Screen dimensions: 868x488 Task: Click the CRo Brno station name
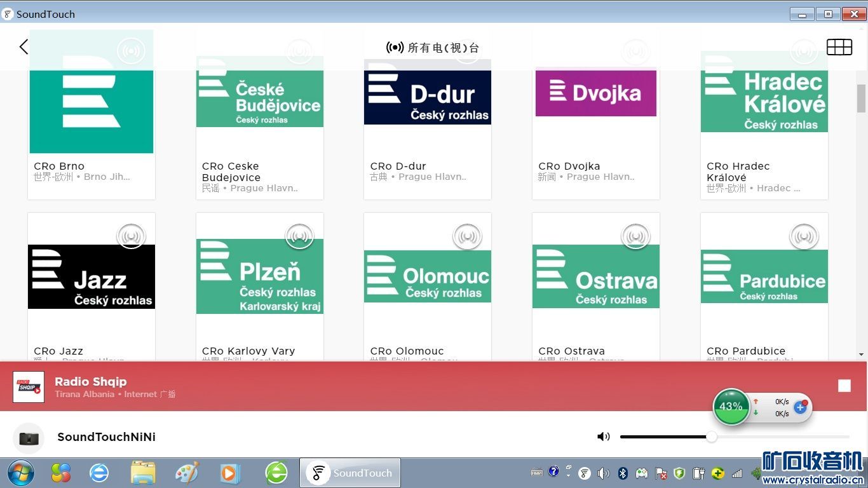[59, 166]
